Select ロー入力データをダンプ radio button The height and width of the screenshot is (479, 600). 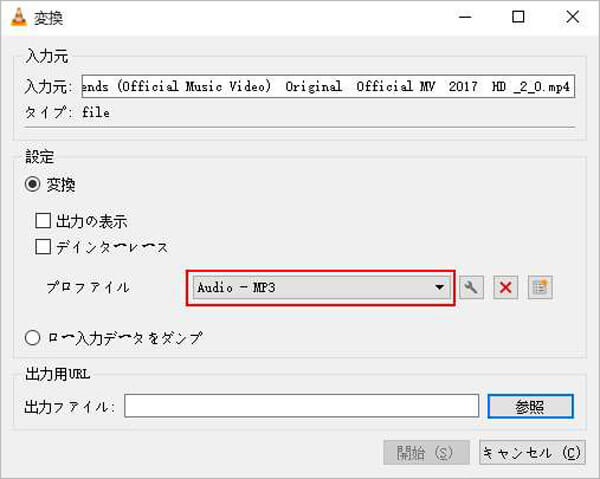click(x=33, y=338)
